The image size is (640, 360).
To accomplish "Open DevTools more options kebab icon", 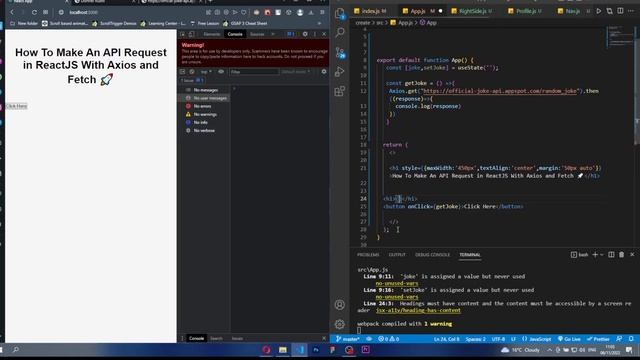I will [x=315, y=34].
